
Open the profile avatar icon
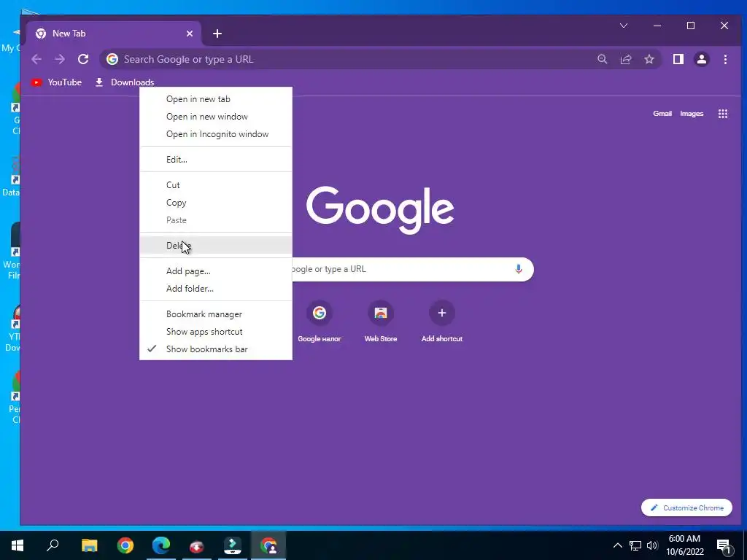[x=701, y=59]
